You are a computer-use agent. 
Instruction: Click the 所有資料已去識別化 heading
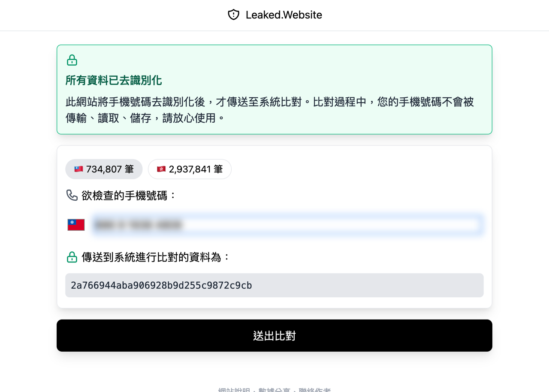[114, 81]
